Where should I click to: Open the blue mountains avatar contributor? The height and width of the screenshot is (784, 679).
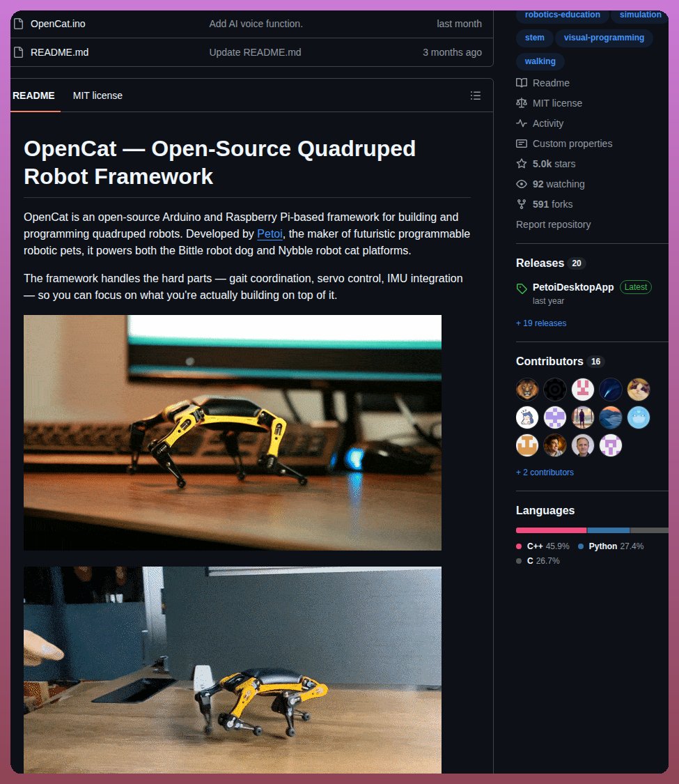click(x=611, y=417)
